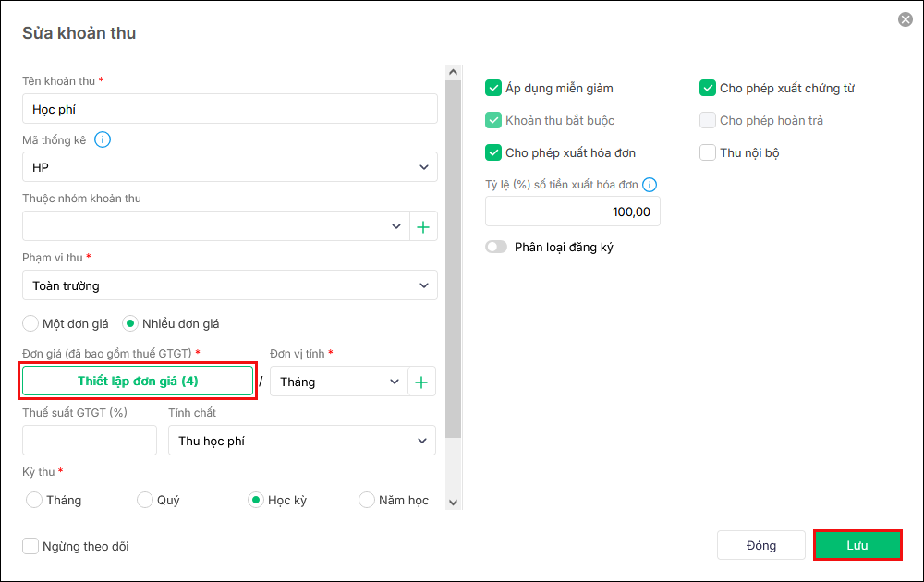Choose Quý as the kỳ thu
The height and width of the screenshot is (582, 924).
point(145,500)
